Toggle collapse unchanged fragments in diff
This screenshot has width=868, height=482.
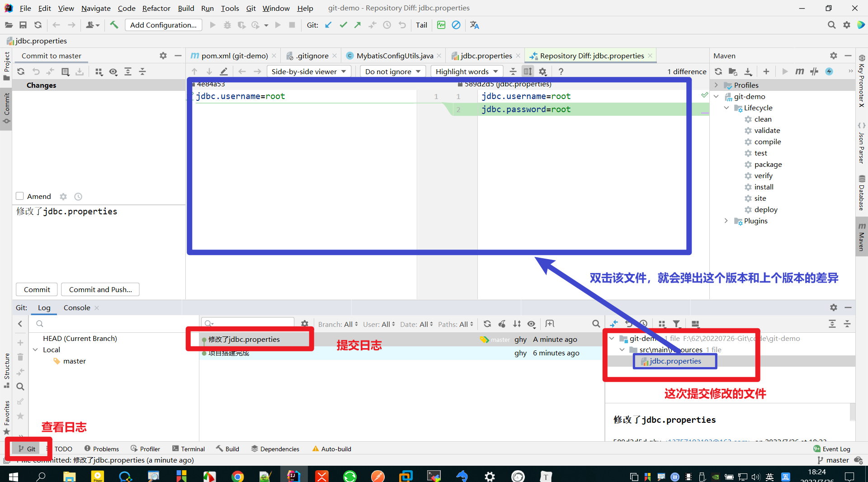click(x=513, y=72)
